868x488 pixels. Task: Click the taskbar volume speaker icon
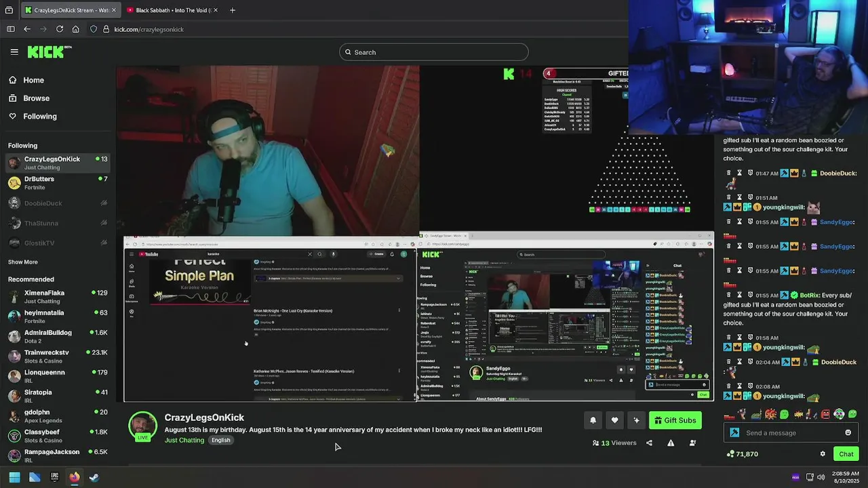pyautogui.click(x=821, y=477)
